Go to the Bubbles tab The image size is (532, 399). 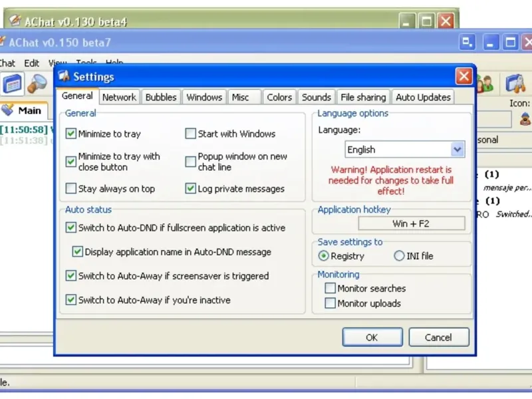(x=161, y=97)
